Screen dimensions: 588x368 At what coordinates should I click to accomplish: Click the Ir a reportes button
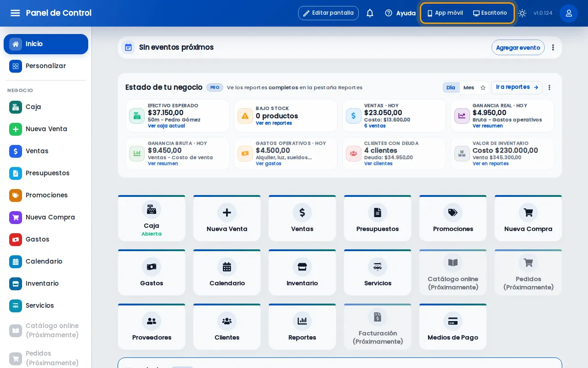tap(517, 87)
